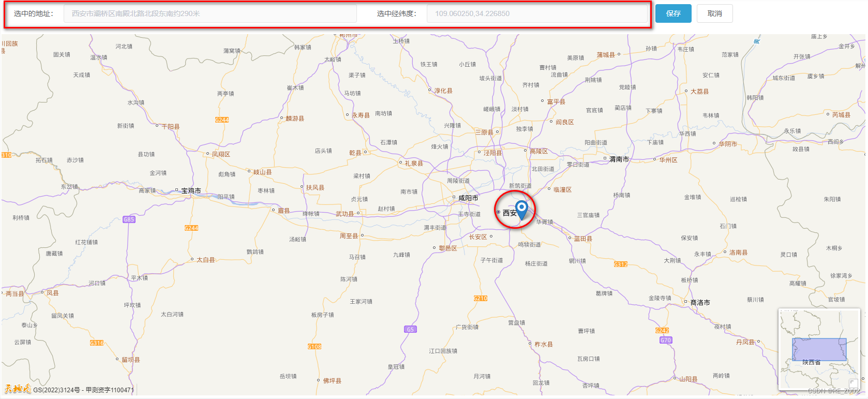Screen dimensions: 868x399
Task: Click the G70 highway shield
Action: 666,340
